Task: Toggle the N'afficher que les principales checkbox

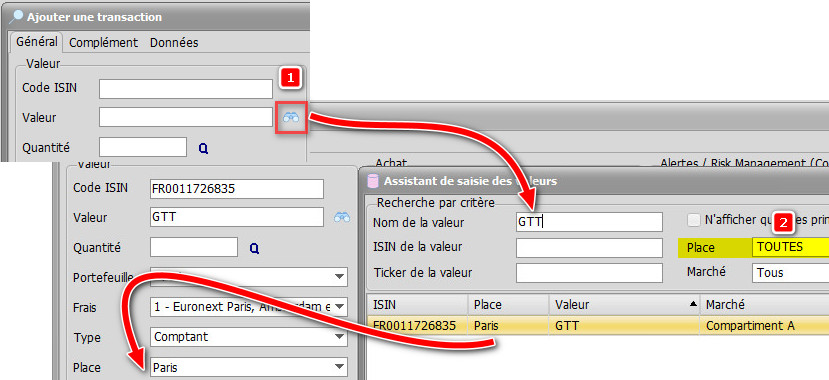Action: pos(694,220)
